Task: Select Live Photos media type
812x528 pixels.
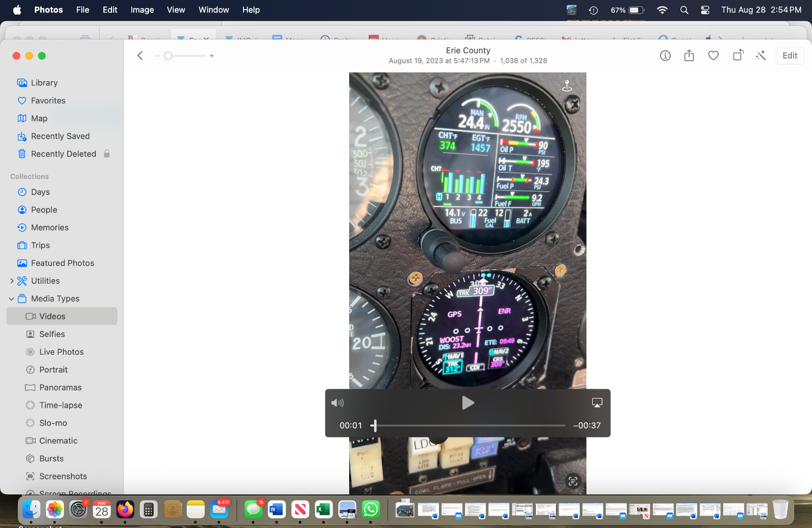Action: click(62, 352)
